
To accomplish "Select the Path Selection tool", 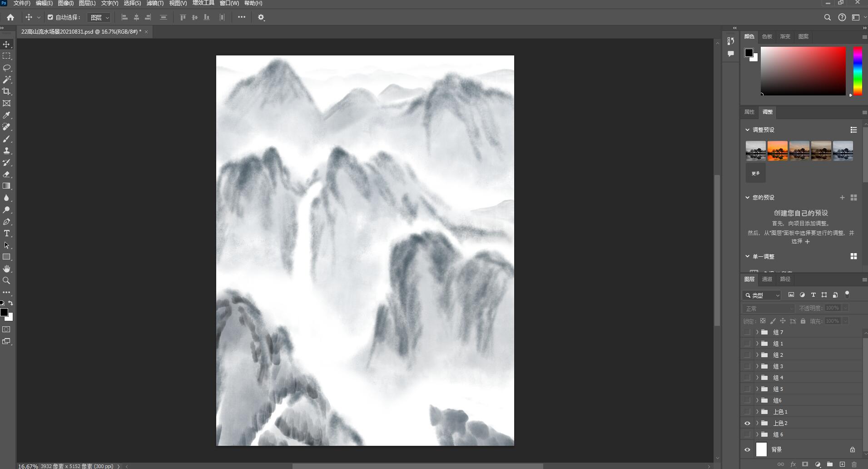I will 6,245.
